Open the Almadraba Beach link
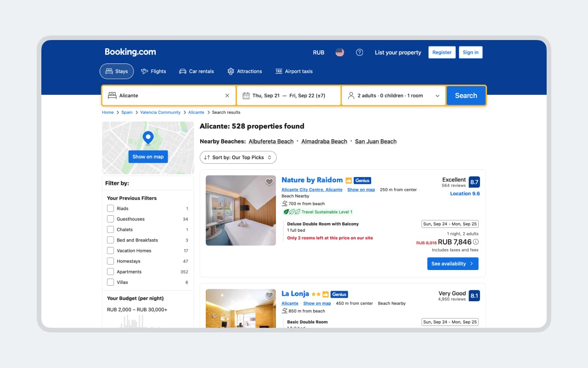The image size is (588, 368). point(324,142)
